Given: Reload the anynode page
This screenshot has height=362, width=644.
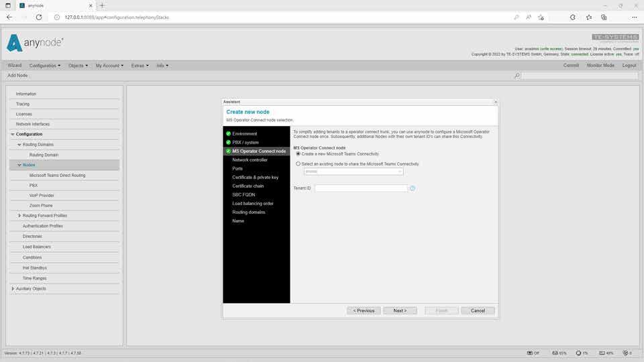Looking at the screenshot, I should [39, 17].
